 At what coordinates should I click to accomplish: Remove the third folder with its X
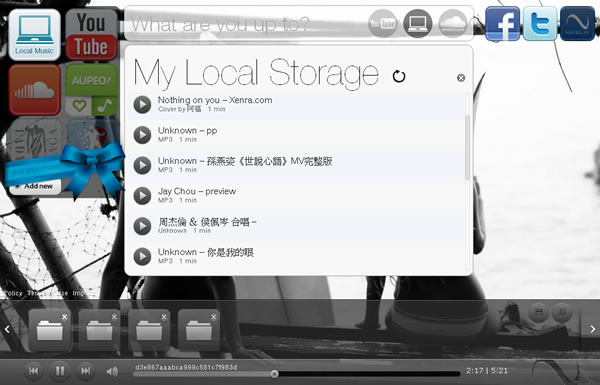click(x=164, y=317)
